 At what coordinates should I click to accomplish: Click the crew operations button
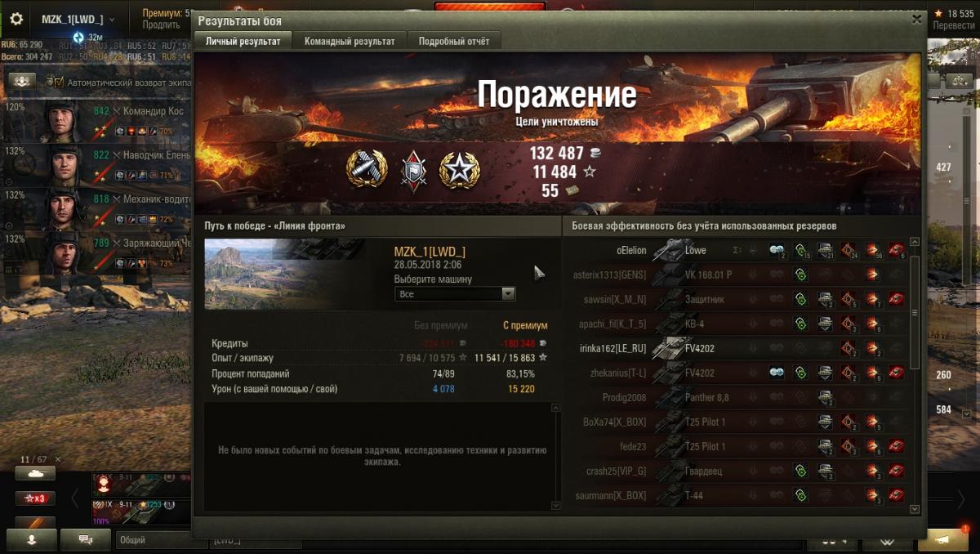21,81
